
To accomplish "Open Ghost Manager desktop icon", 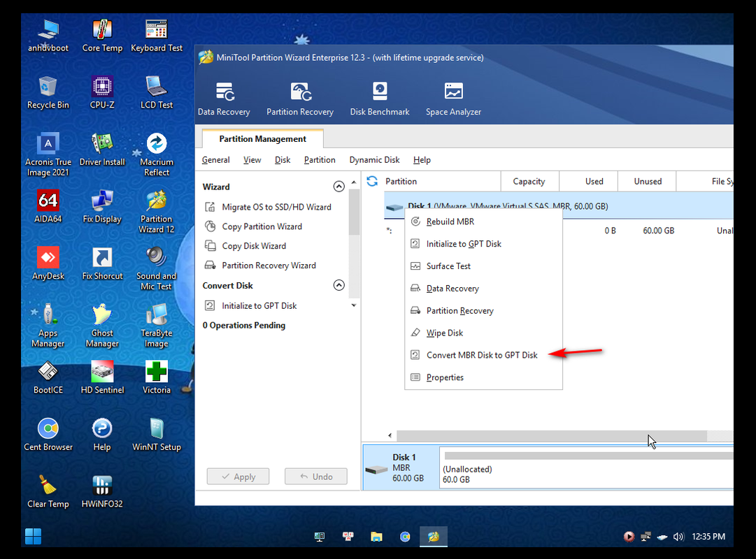I will click(102, 325).
